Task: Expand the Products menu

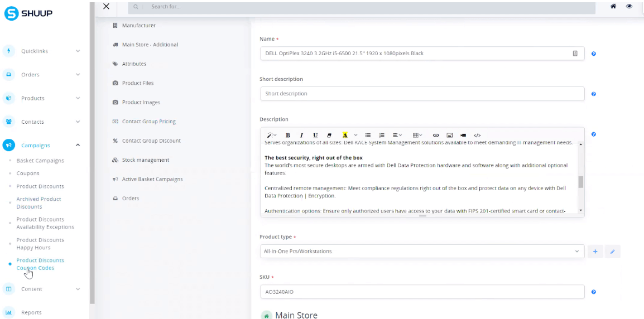Action: [x=78, y=98]
